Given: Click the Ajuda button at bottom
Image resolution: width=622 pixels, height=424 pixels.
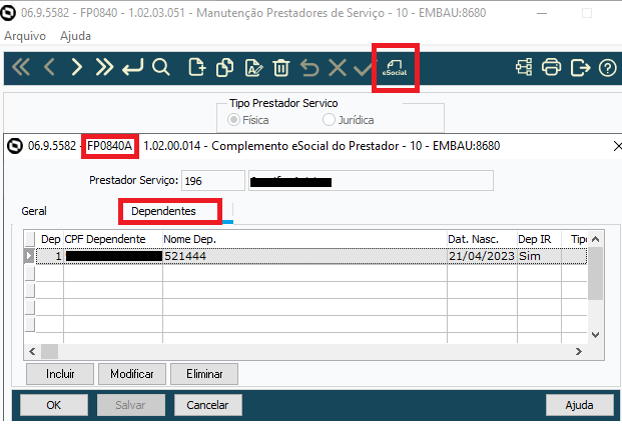Looking at the screenshot, I should (579, 405).
